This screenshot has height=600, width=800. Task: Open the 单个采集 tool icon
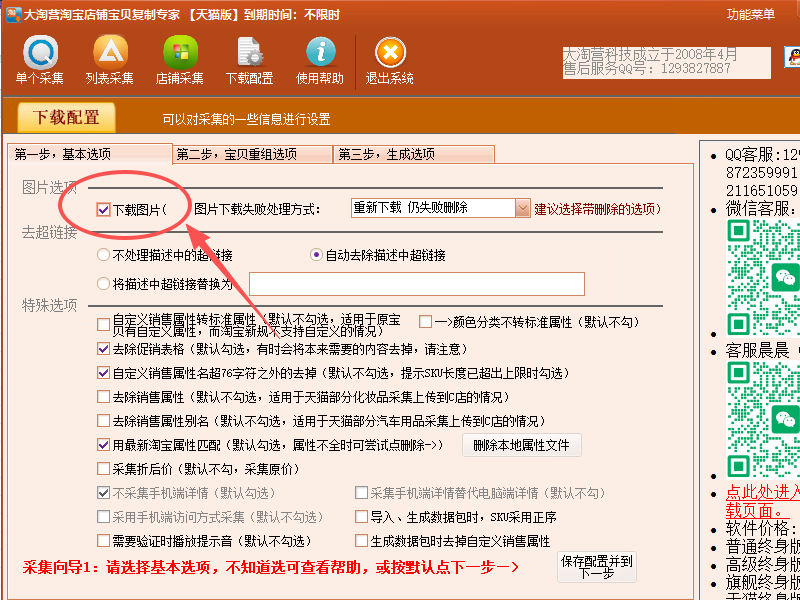coord(40,53)
